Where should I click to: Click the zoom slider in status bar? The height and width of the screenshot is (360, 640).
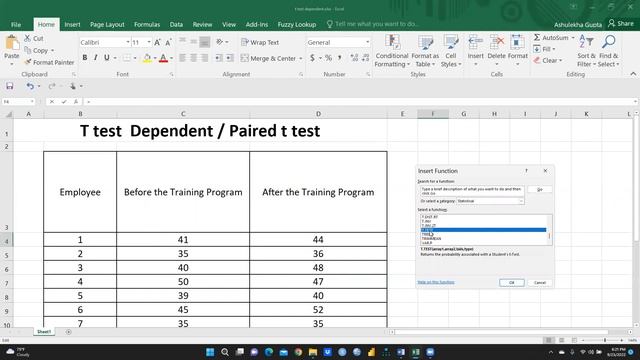tap(604, 340)
